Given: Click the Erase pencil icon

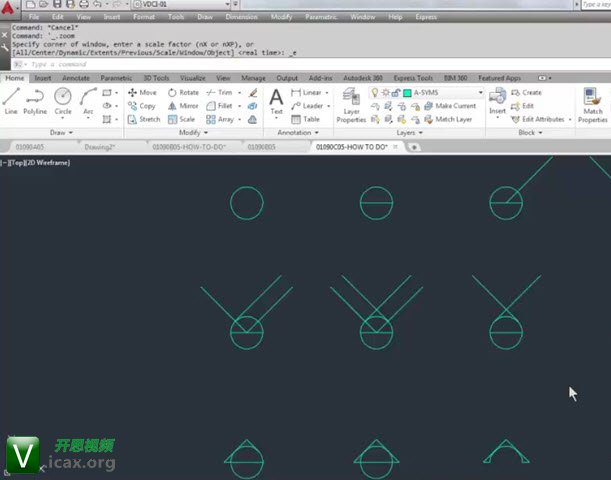Looking at the screenshot, I should (x=253, y=92).
